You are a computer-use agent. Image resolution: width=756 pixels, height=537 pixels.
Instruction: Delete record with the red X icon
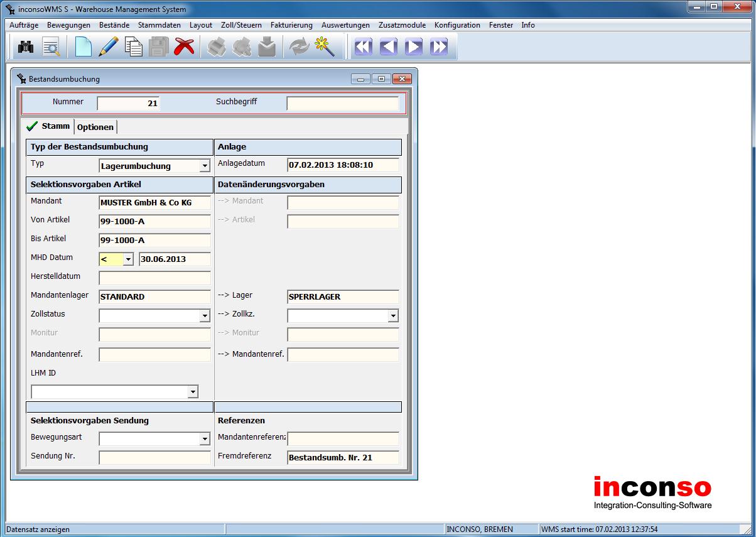pos(184,47)
